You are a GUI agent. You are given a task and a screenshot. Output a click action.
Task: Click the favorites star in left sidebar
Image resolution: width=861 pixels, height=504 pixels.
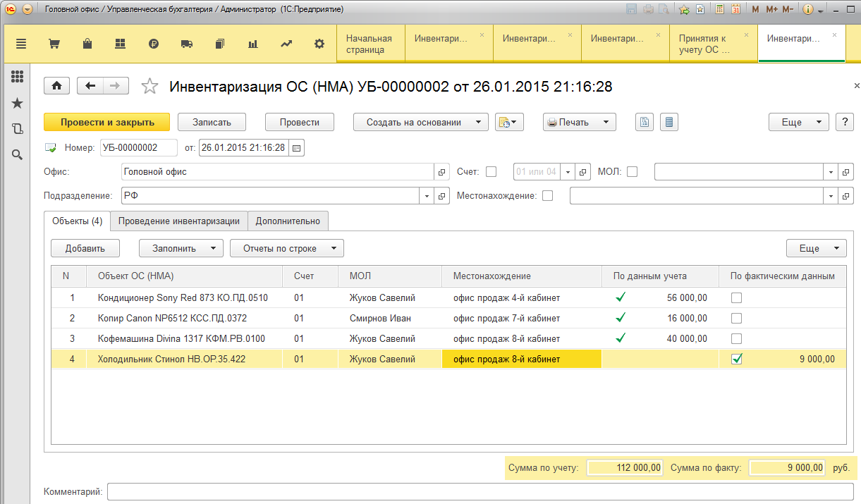[18, 104]
